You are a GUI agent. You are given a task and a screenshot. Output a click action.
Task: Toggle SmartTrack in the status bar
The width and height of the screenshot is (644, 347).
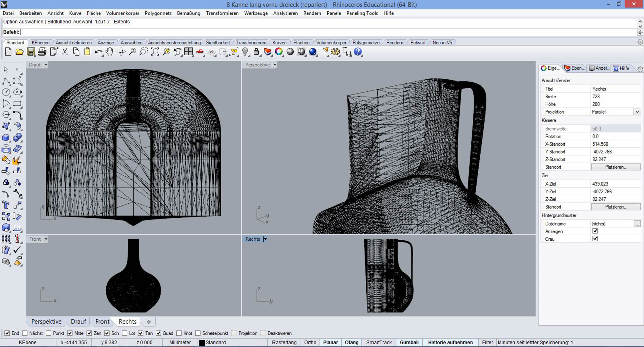click(x=379, y=342)
